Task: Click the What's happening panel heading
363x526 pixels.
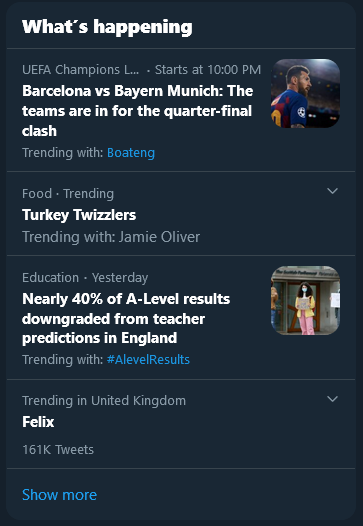Action: point(107,27)
